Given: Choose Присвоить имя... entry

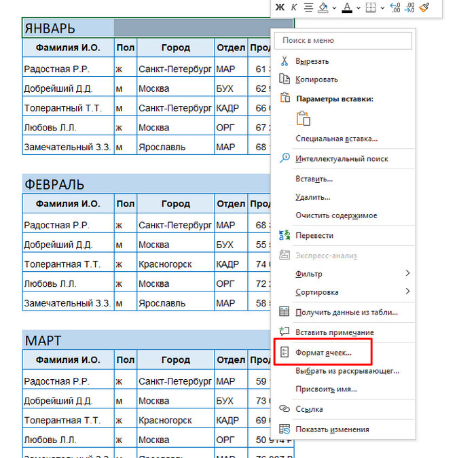Looking at the screenshot, I should tap(327, 389).
